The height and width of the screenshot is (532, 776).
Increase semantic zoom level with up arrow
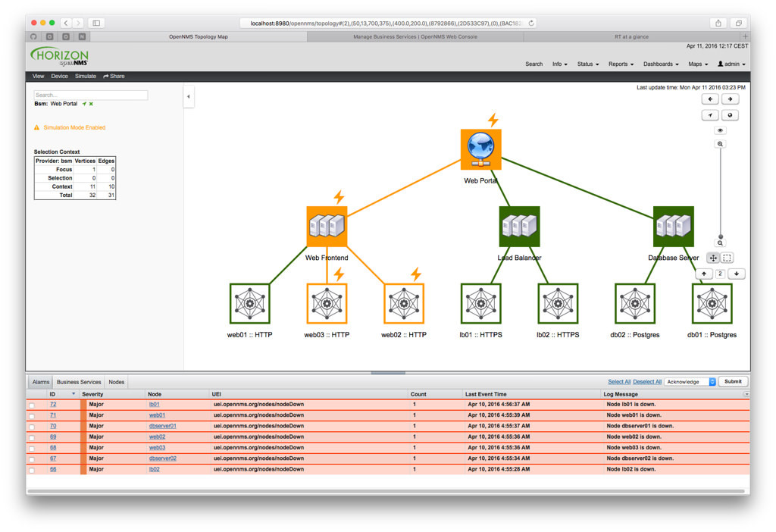[704, 274]
